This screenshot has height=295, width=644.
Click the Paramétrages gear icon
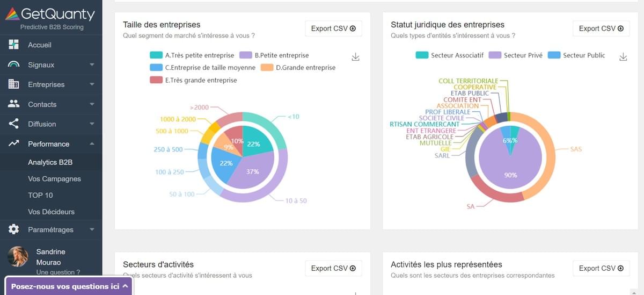click(x=14, y=229)
